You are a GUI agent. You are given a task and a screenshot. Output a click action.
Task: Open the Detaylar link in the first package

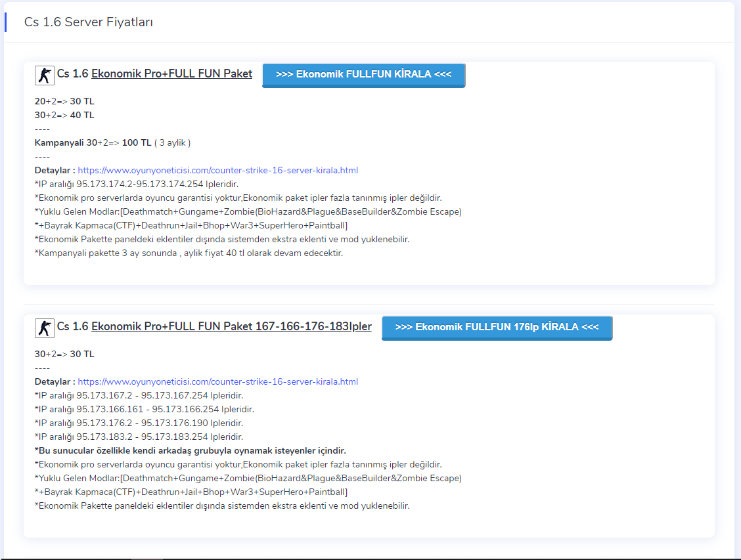[x=218, y=170]
